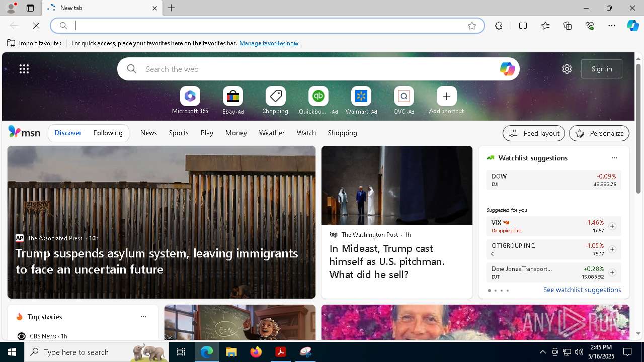Open the CBS News story source
644x362 pixels.
(x=42, y=336)
